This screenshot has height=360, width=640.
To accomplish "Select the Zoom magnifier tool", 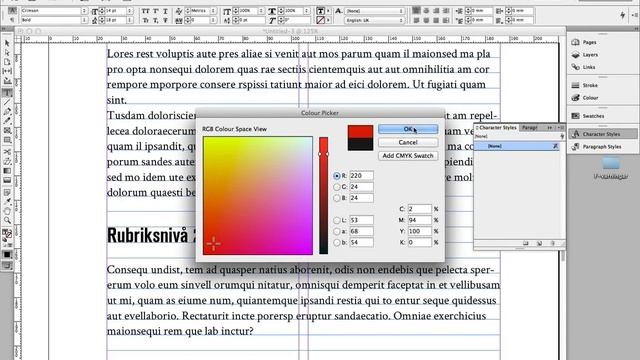I will pos(7,220).
